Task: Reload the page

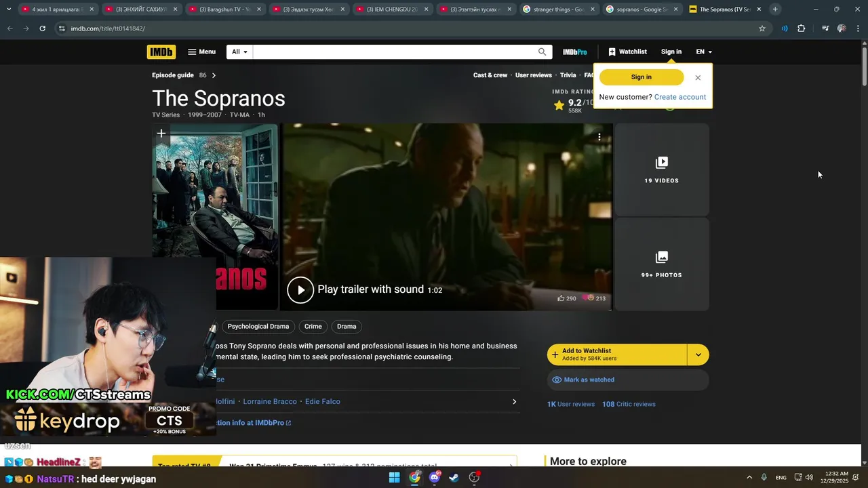Action: click(42, 28)
